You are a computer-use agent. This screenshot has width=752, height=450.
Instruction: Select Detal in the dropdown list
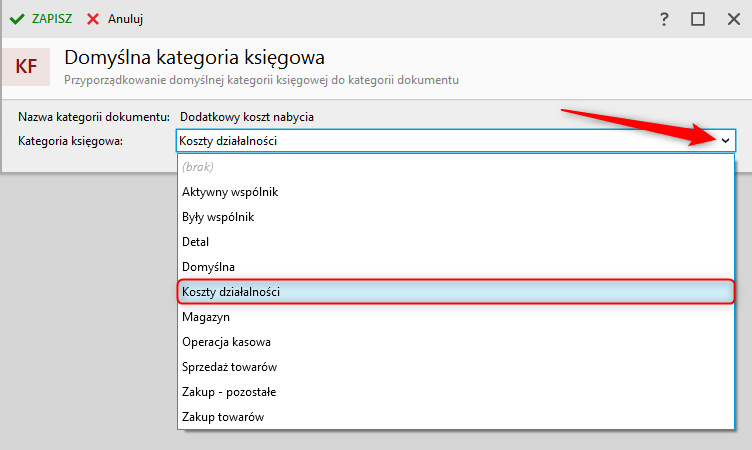coord(456,242)
